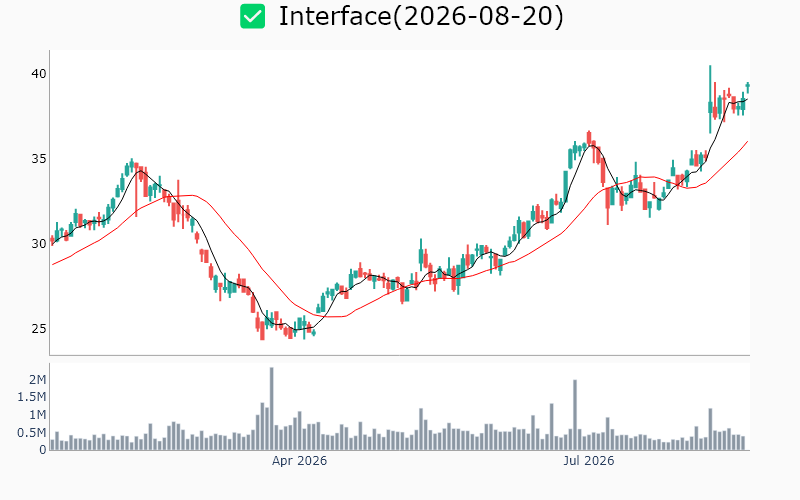The height and width of the screenshot is (500, 800).
Task: Click the red moving average line peak near 33
Action: point(190,195)
